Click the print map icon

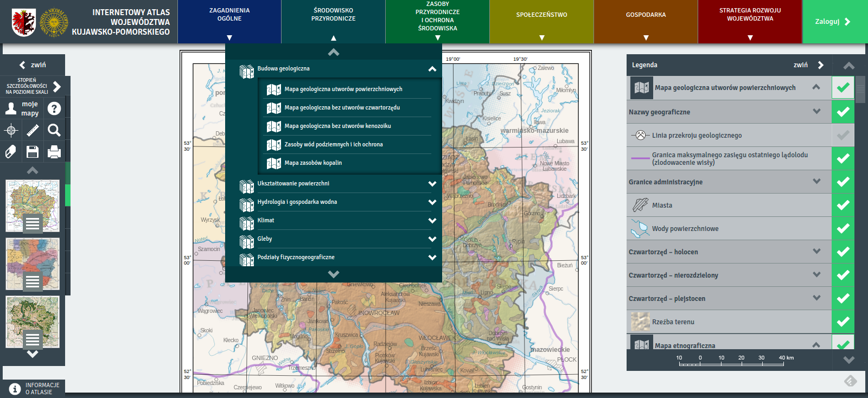[54, 152]
